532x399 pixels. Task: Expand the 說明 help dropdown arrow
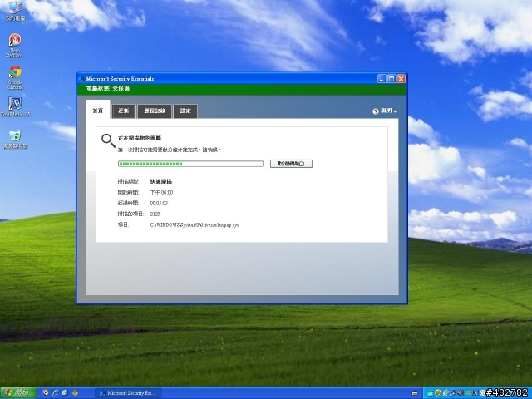(x=396, y=111)
